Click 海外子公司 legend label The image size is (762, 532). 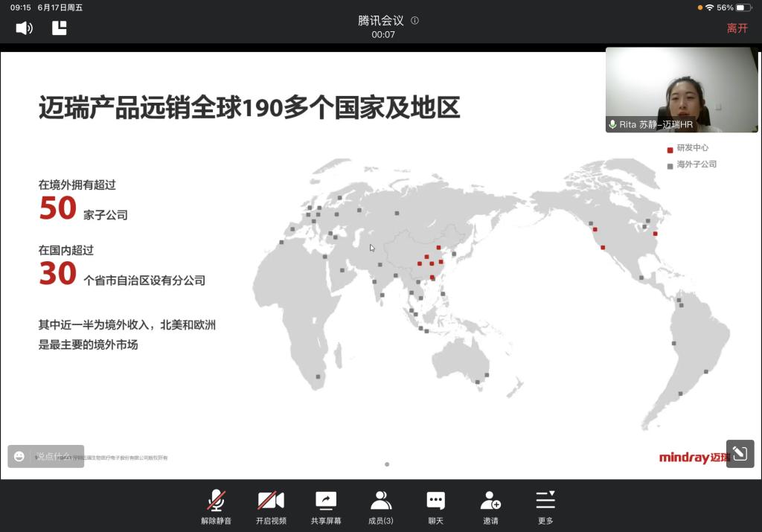click(697, 164)
